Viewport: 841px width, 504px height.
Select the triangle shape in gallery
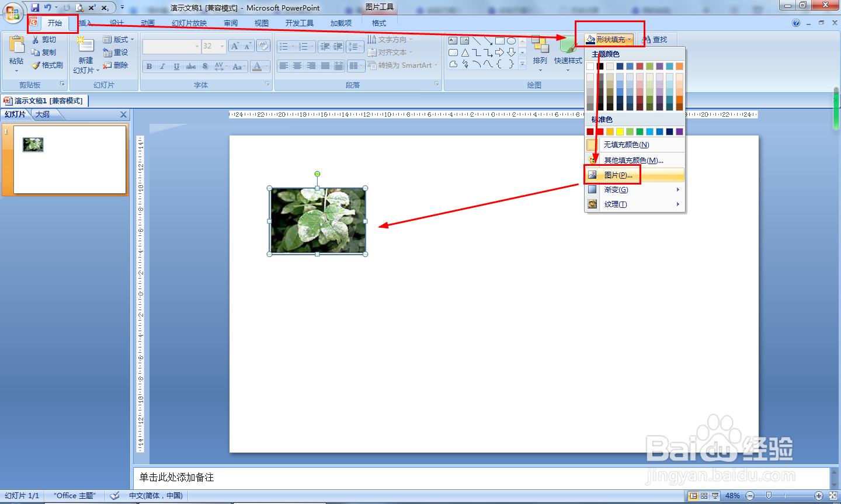[465, 53]
